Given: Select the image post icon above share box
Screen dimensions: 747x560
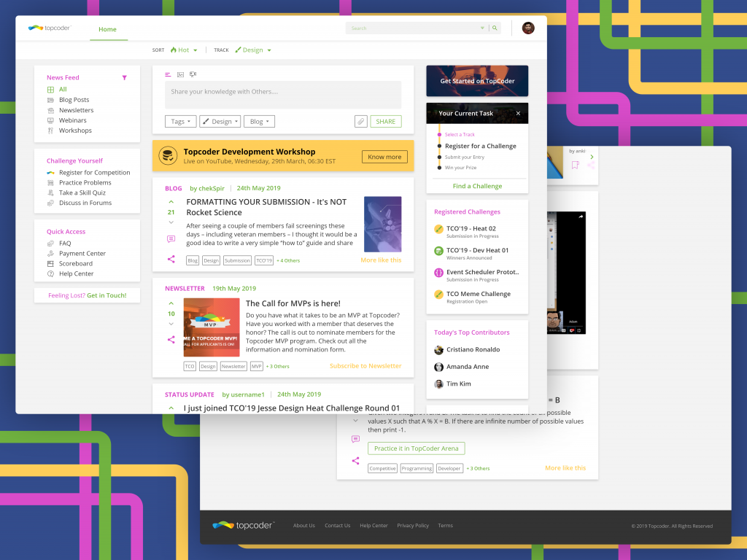Looking at the screenshot, I should (x=181, y=75).
